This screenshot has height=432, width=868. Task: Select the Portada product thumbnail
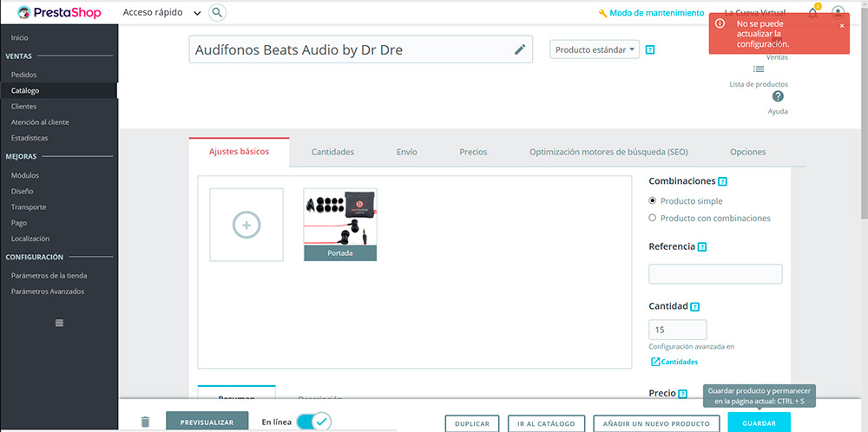pyautogui.click(x=340, y=225)
